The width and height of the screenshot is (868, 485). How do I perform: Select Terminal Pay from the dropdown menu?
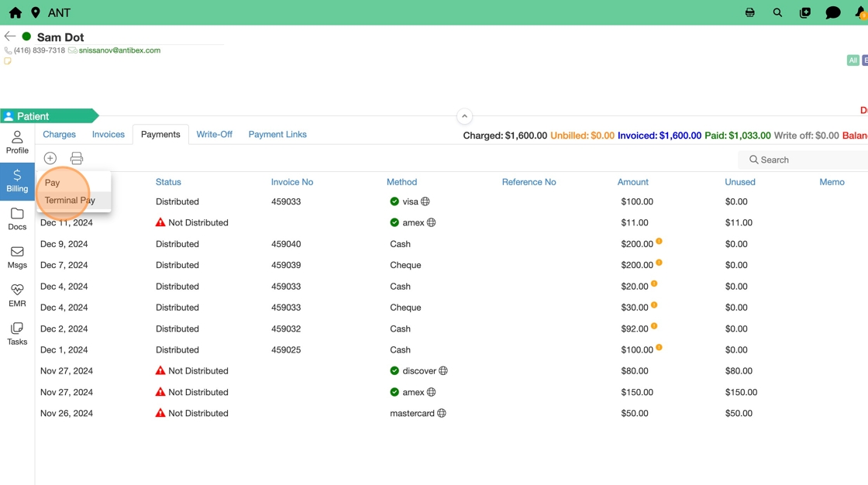coord(70,200)
